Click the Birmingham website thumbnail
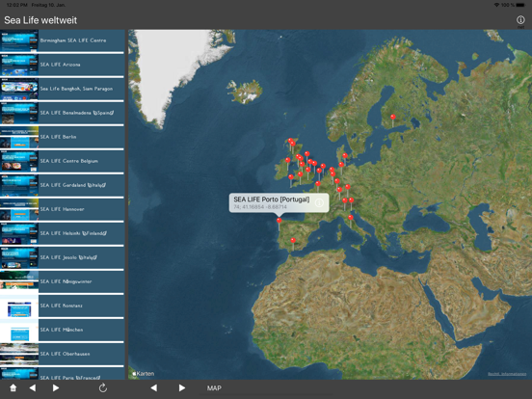Viewport: 532px width, 399px height. click(19, 40)
